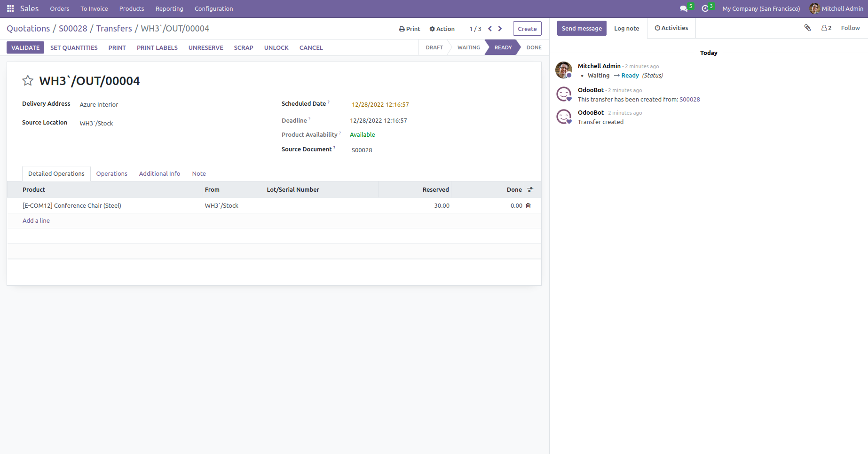Open the Action dropdown menu
The image size is (868, 454).
[x=442, y=29]
